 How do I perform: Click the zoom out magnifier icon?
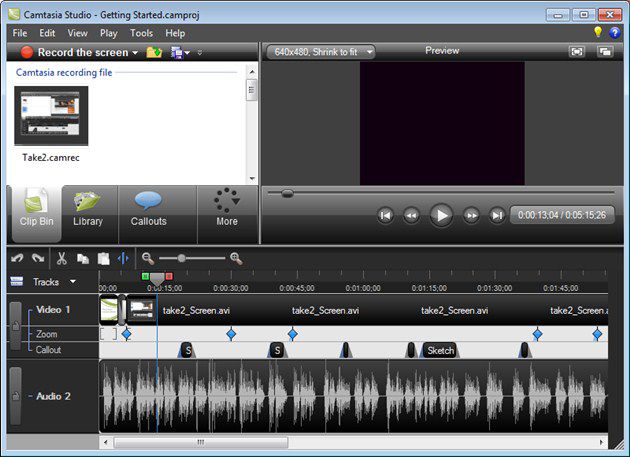point(148,259)
